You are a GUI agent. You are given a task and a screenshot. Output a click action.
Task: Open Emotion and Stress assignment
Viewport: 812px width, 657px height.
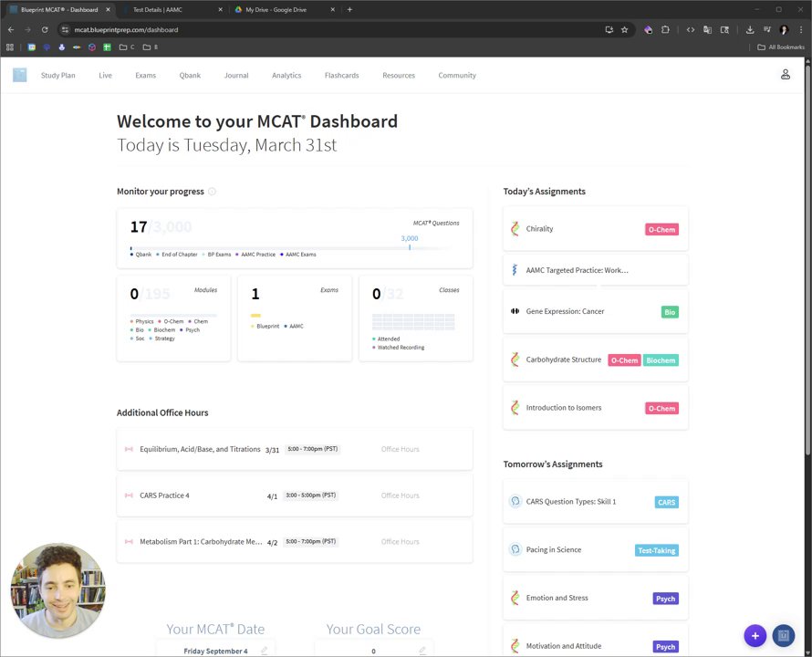(596, 598)
